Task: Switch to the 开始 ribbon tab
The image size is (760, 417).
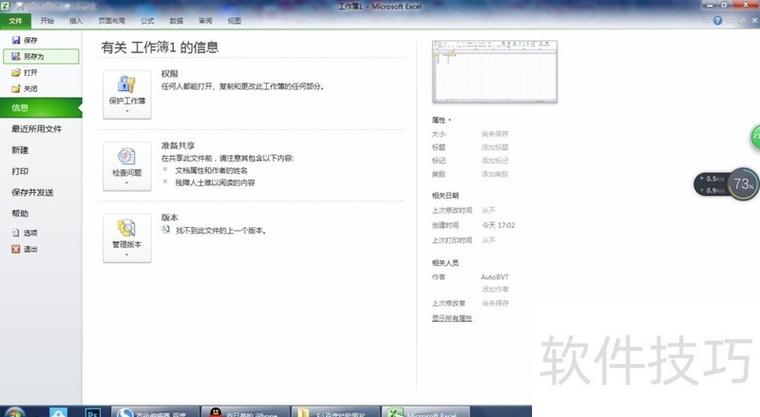Action: pos(47,21)
